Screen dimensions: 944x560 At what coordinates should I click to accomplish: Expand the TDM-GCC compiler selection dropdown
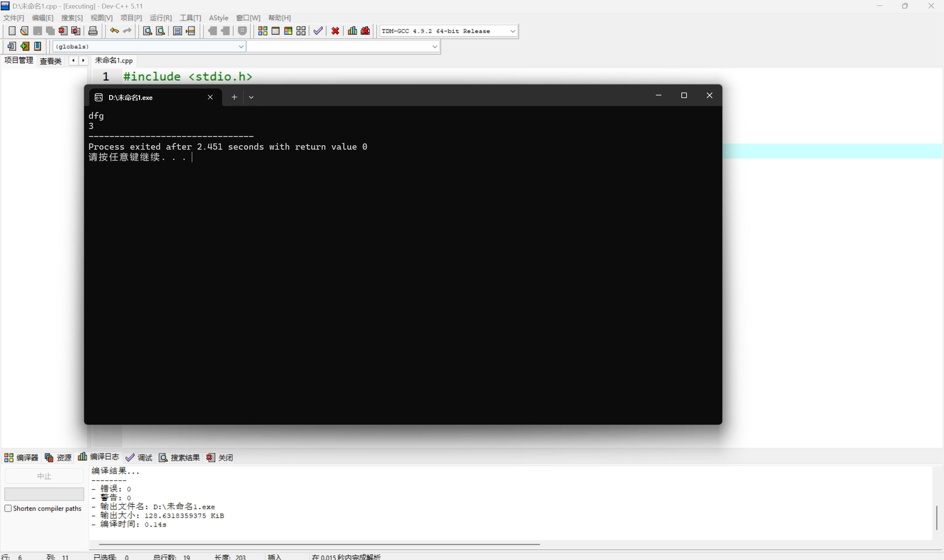[x=512, y=31]
